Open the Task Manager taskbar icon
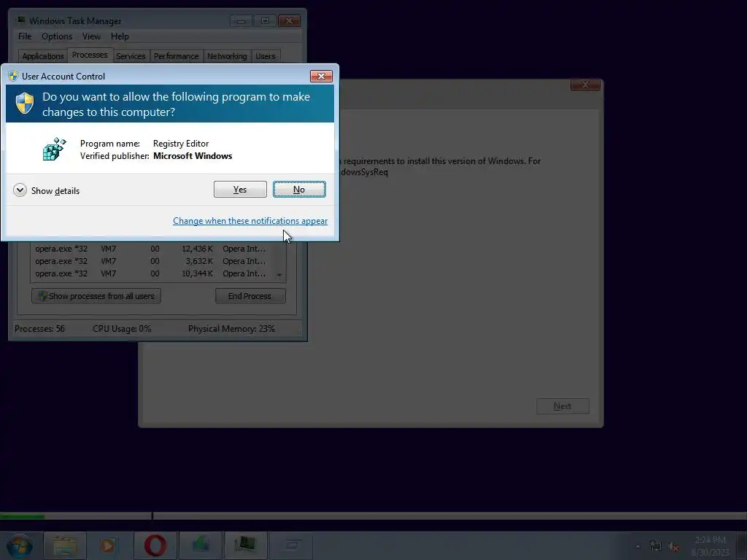747x560 pixels. click(245, 545)
